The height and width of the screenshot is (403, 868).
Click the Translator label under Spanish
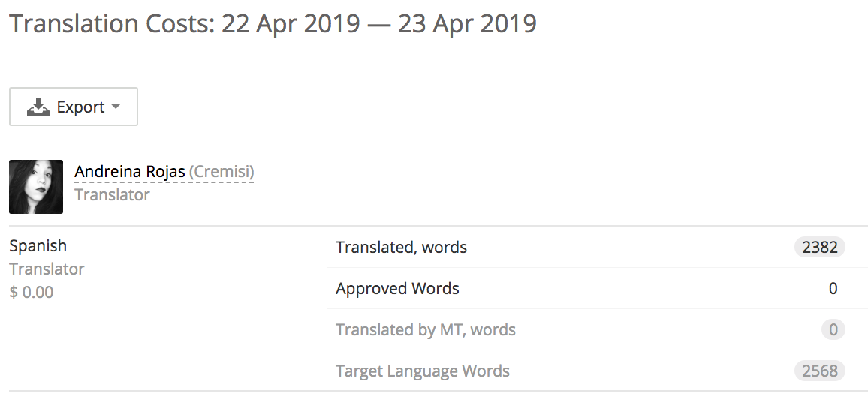point(47,269)
